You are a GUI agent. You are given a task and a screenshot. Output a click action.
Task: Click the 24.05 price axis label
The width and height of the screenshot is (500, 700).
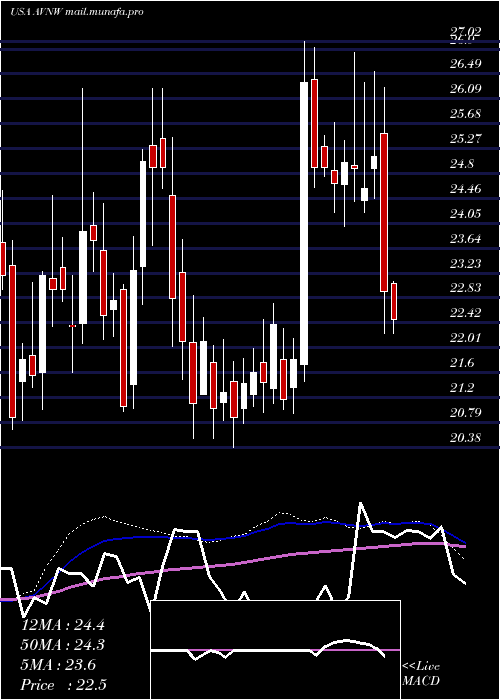tap(465, 214)
